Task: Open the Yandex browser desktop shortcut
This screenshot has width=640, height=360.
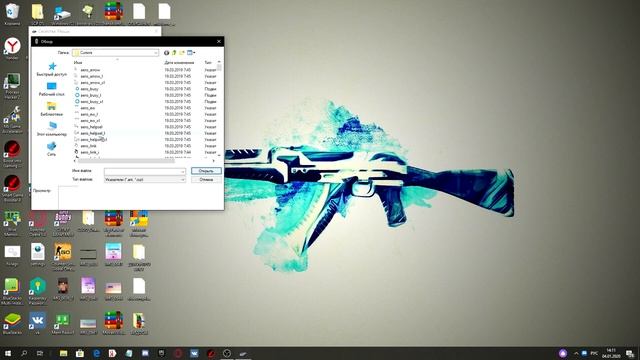Action: tap(12, 48)
